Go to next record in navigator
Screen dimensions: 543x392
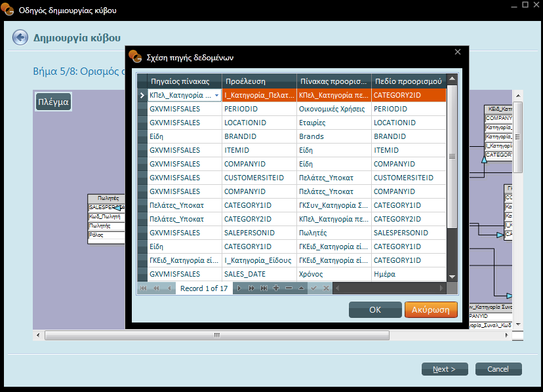(239, 288)
